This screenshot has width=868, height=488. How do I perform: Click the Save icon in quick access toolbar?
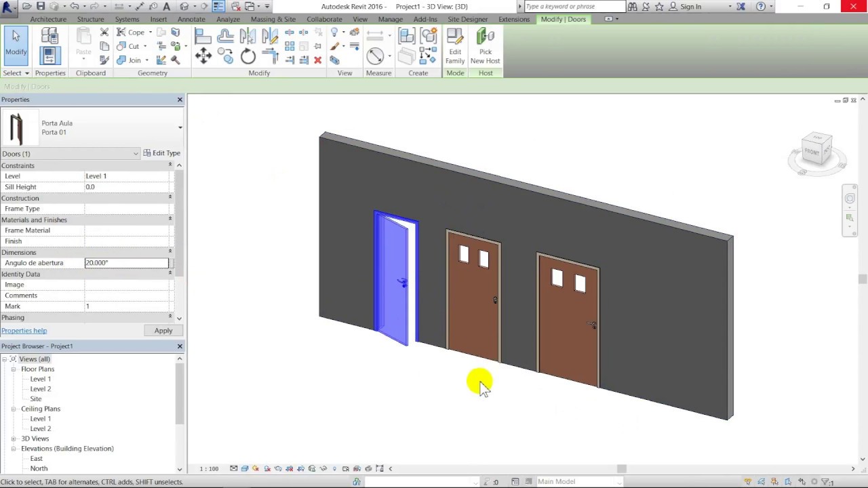click(x=41, y=6)
